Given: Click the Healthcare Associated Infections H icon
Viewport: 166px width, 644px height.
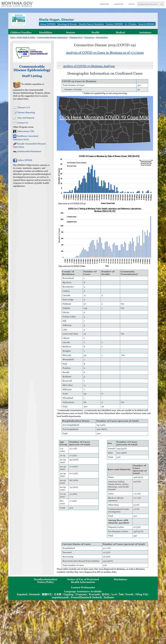Looking at the screenshot, I should click(x=15, y=136).
